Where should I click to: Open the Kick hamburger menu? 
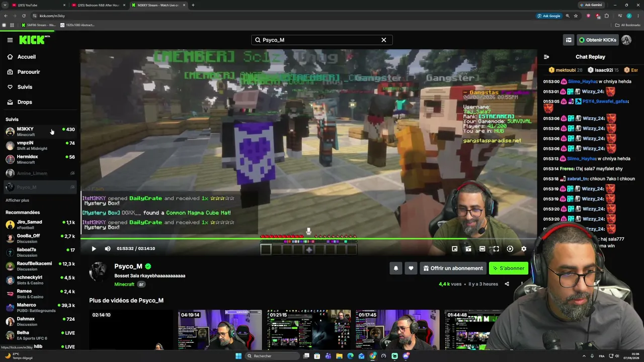click(x=10, y=40)
